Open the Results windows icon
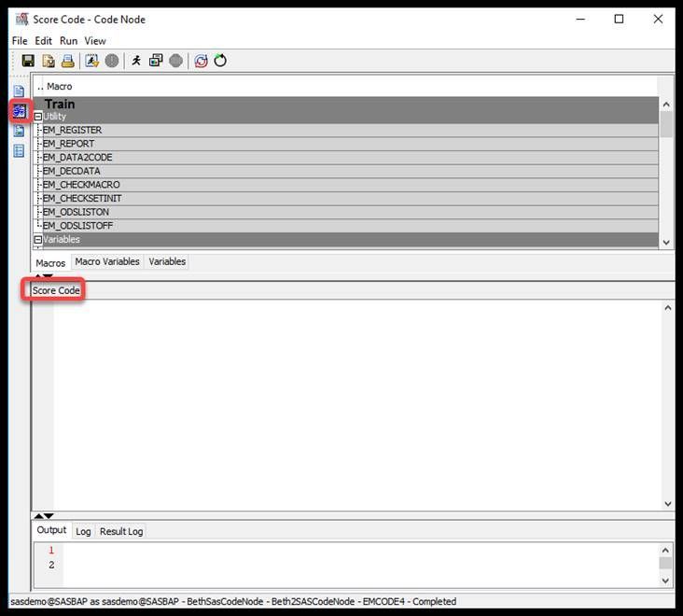Screen dimensions: 683x616 tap(156, 61)
